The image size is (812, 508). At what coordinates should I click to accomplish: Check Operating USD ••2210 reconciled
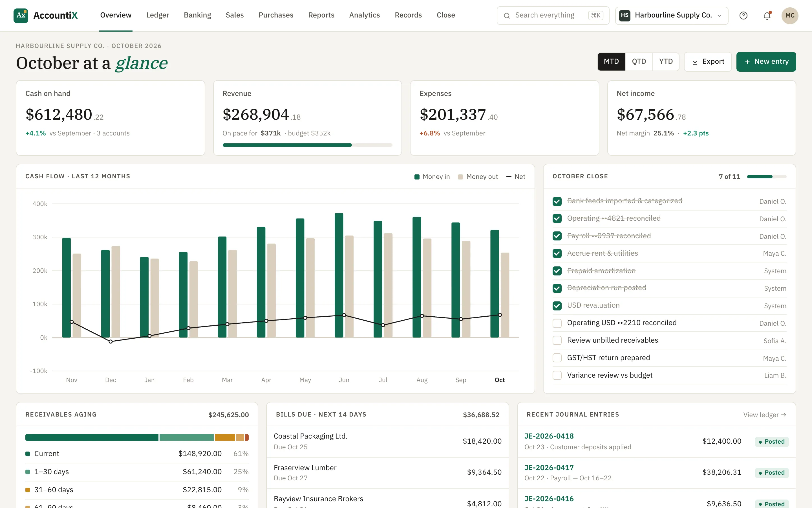click(557, 323)
